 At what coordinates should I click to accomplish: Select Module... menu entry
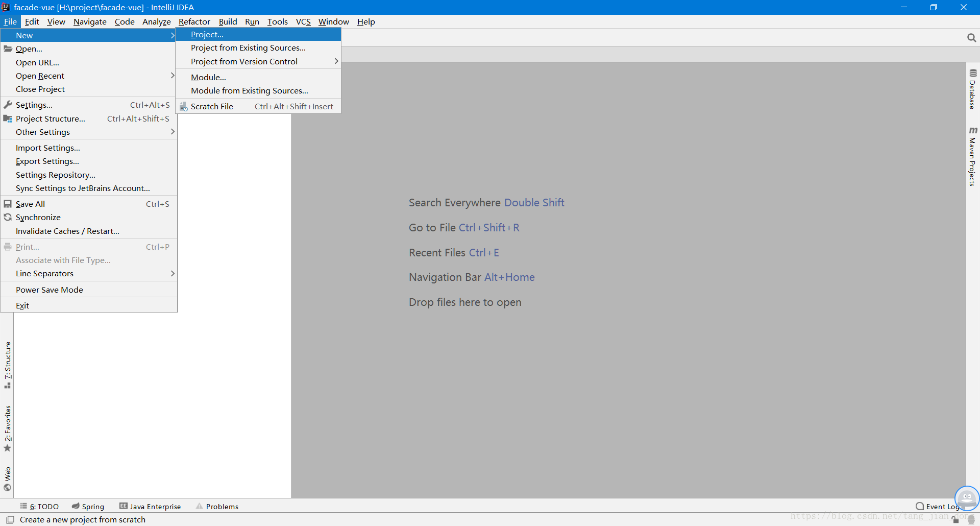tap(258, 77)
